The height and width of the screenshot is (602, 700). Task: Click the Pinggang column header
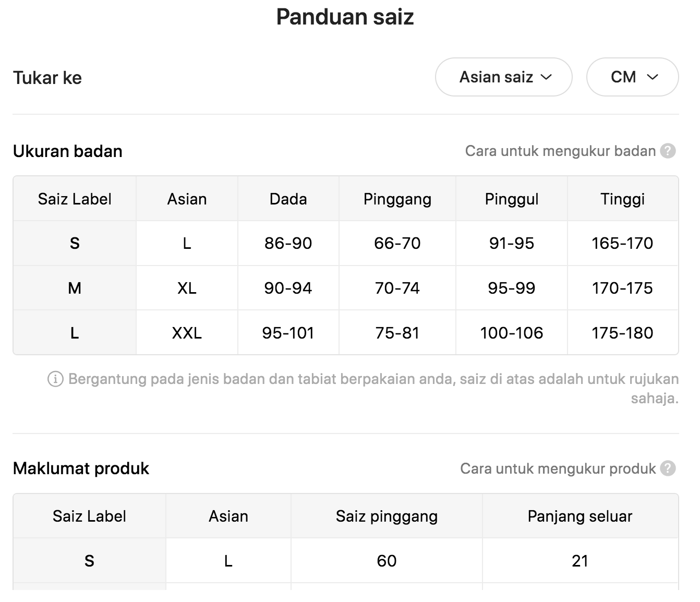pos(397,199)
